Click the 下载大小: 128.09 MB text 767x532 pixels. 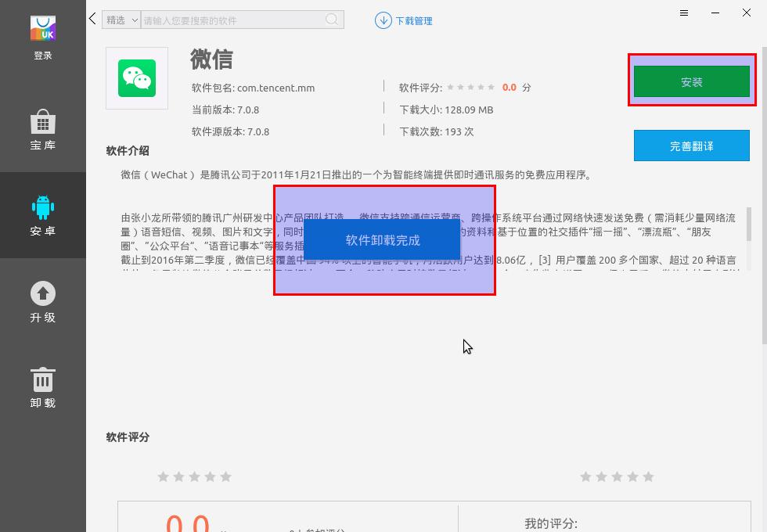pos(446,110)
